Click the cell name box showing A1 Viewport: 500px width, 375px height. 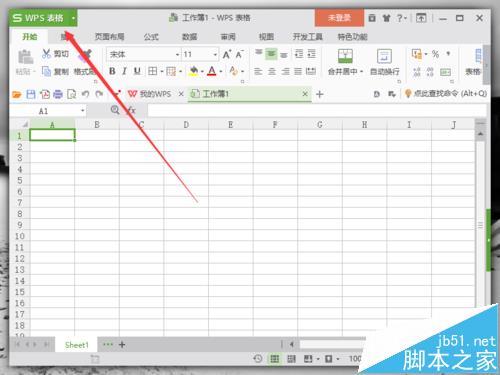(48, 111)
